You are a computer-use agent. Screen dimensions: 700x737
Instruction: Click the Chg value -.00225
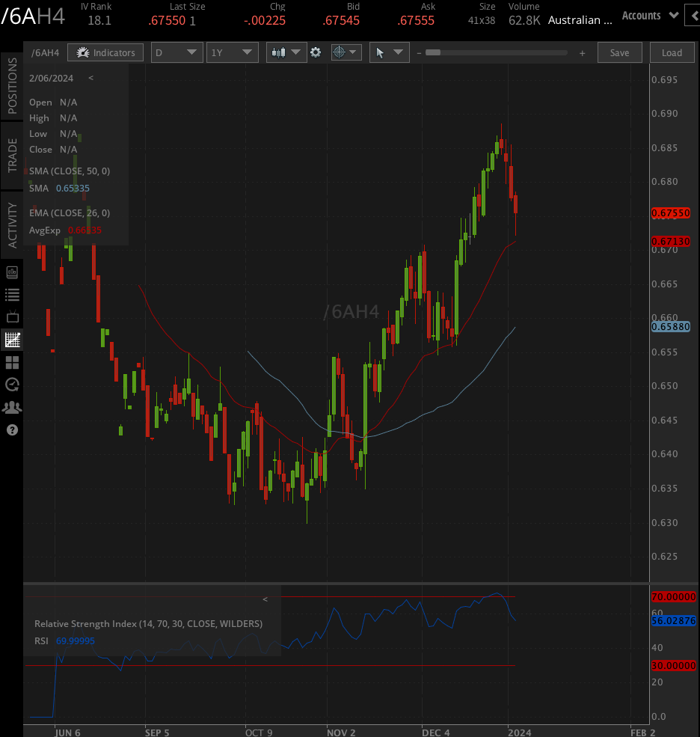click(x=265, y=21)
